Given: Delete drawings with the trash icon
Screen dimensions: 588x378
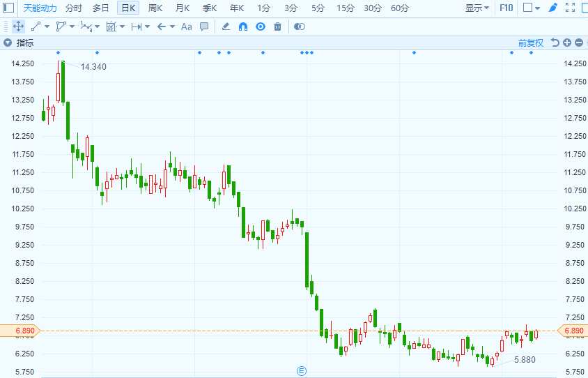Looking at the screenshot, I should point(277,27).
